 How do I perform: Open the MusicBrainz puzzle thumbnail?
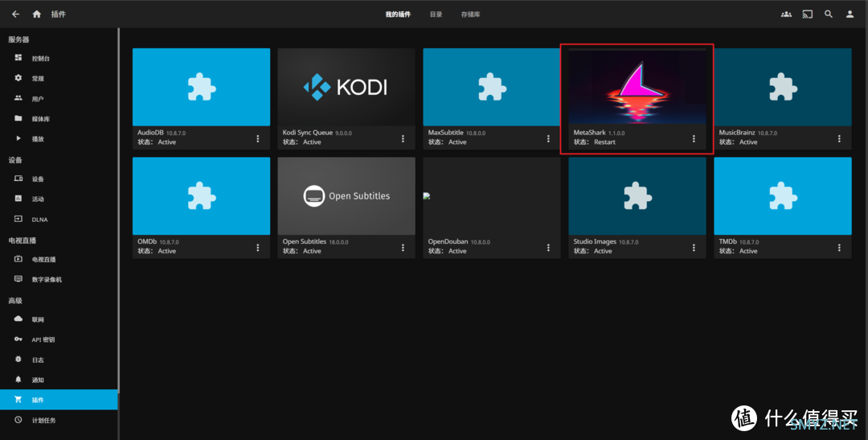[x=783, y=87]
